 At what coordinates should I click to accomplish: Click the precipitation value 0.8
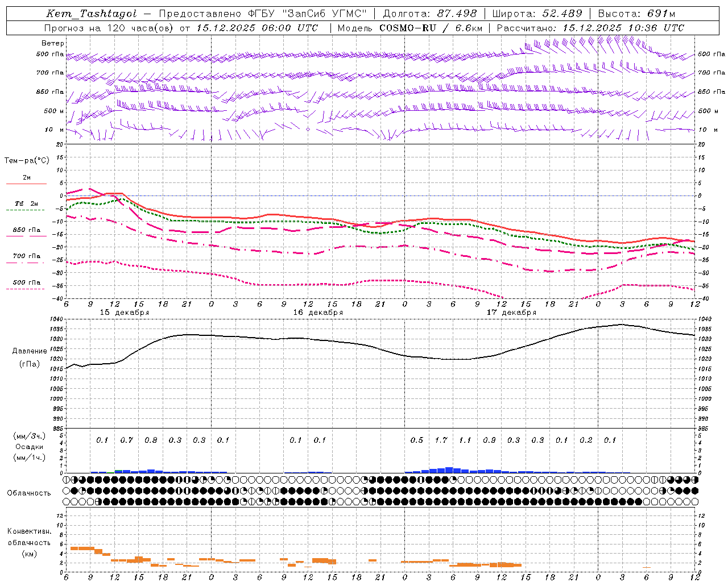coord(151,440)
